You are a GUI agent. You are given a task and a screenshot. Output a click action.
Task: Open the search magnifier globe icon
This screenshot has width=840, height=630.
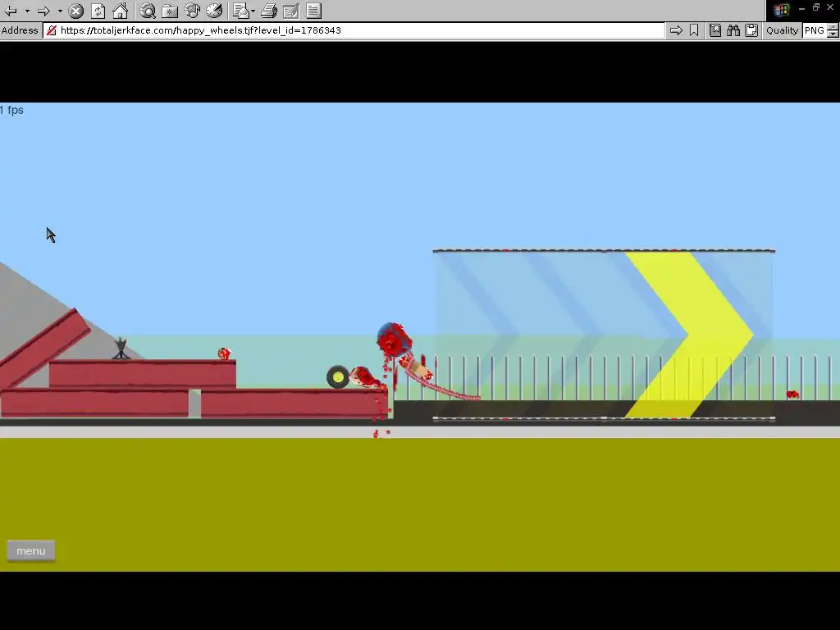(148, 11)
